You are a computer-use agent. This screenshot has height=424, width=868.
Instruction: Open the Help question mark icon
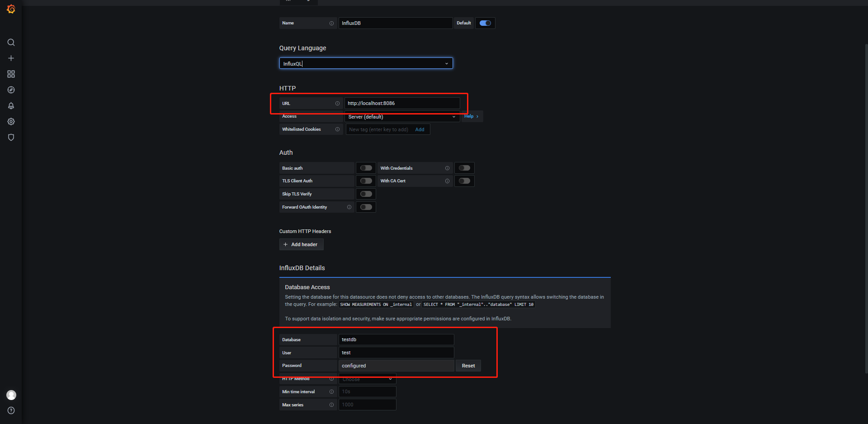coord(11,411)
